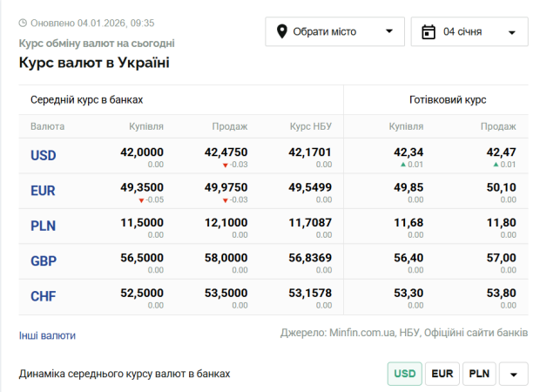This screenshot has height=392, width=540.
Task: Click the Курс НБУ column header
Action: 310,126
